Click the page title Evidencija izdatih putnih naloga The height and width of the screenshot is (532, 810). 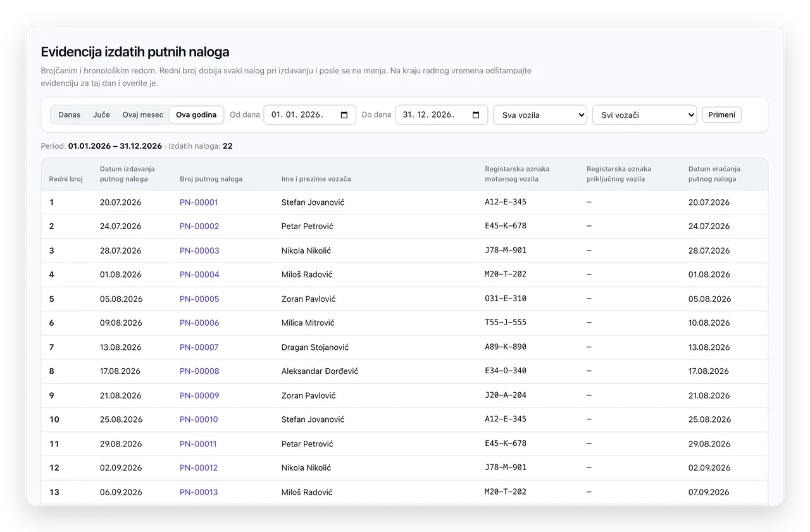[135, 52]
